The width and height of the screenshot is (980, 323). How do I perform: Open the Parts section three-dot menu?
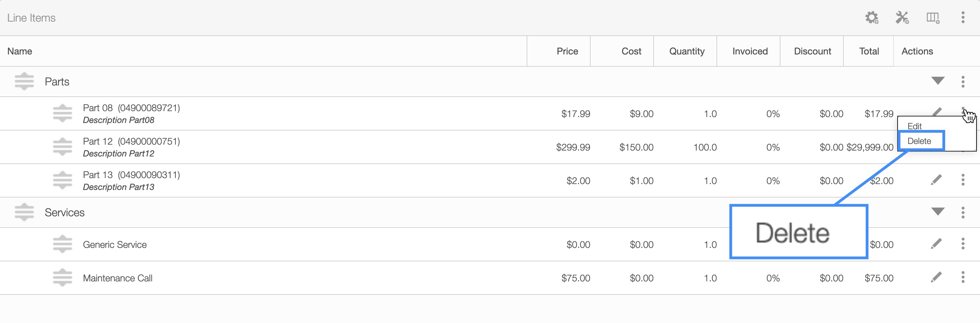point(963,81)
